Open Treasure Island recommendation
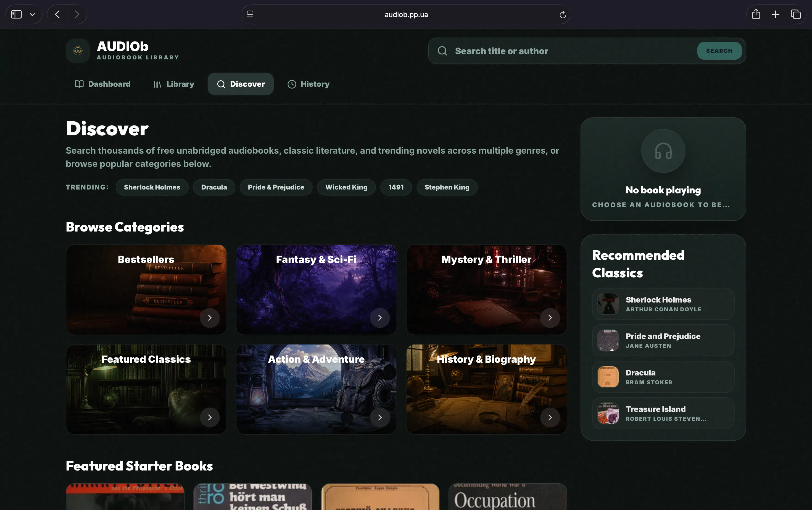Screen dimensions: 812x510 (663, 413)
